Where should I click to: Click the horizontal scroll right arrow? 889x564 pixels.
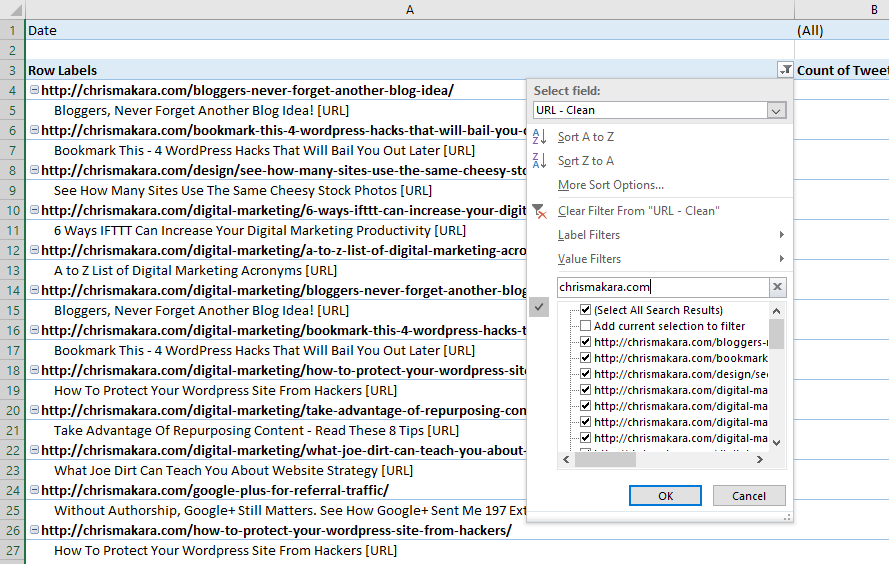pyautogui.click(x=760, y=460)
